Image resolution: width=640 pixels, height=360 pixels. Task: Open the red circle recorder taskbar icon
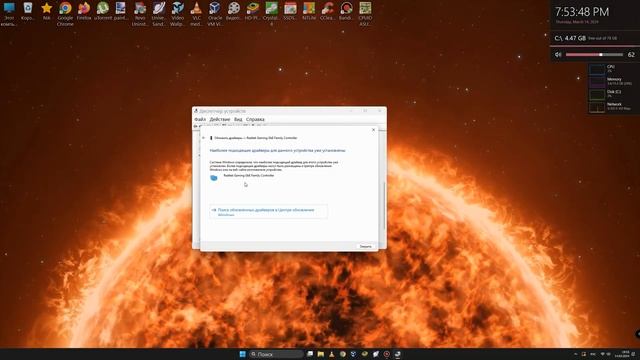[387, 354]
